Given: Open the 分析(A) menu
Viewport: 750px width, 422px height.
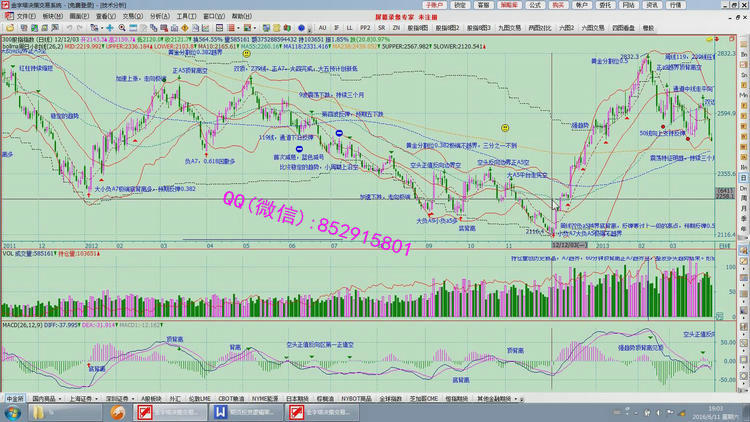Looking at the screenshot, I should click(159, 17).
